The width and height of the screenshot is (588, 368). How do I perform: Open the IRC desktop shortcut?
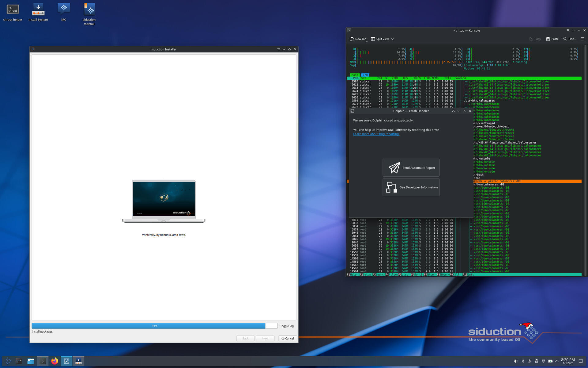coord(64,13)
